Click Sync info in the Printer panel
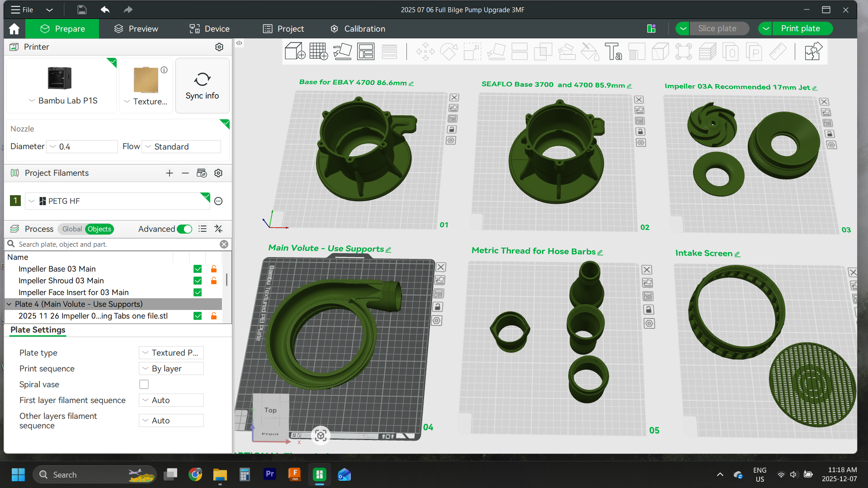Viewport: 868px width, 488px height. pyautogui.click(x=202, y=85)
